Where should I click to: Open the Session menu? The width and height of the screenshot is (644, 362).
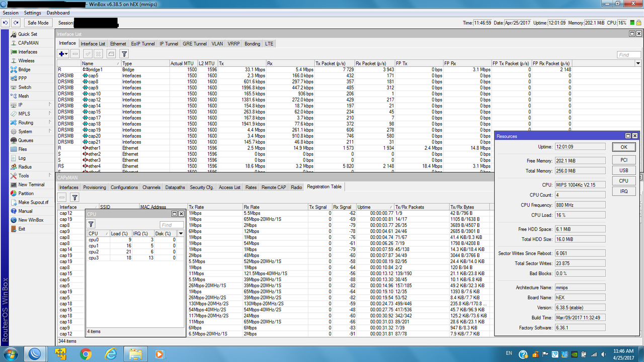(x=11, y=13)
